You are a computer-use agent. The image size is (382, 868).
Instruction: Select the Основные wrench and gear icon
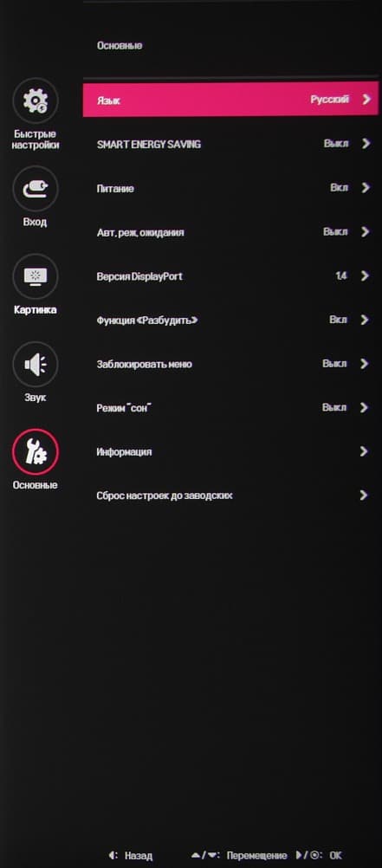point(35,451)
